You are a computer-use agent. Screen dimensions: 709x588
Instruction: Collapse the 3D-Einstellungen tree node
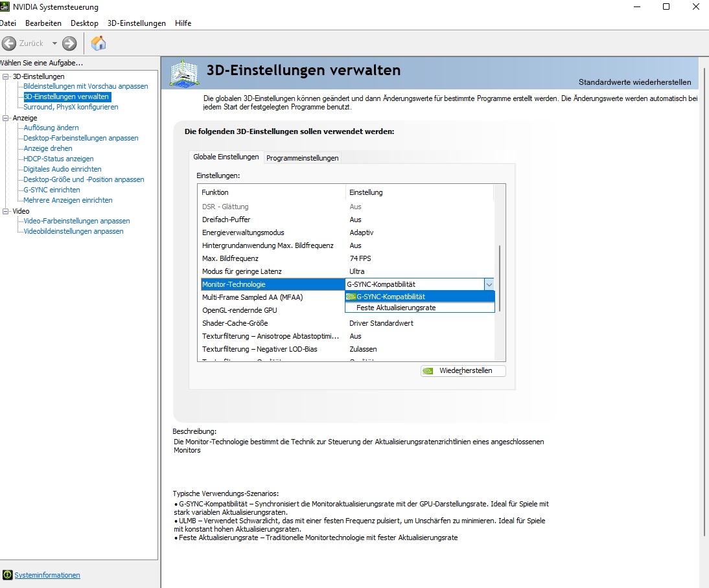pyautogui.click(x=5, y=76)
